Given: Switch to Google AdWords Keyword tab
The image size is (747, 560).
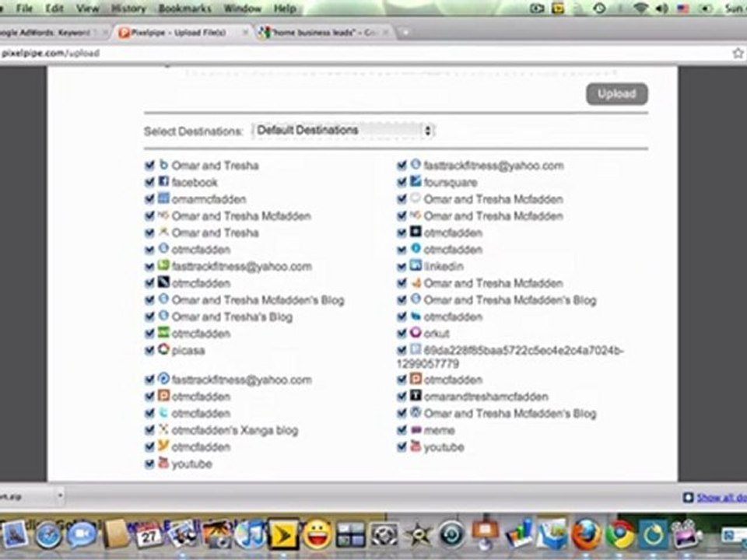Looking at the screenshot, I should pyautogui.click(x=52, y=33).
